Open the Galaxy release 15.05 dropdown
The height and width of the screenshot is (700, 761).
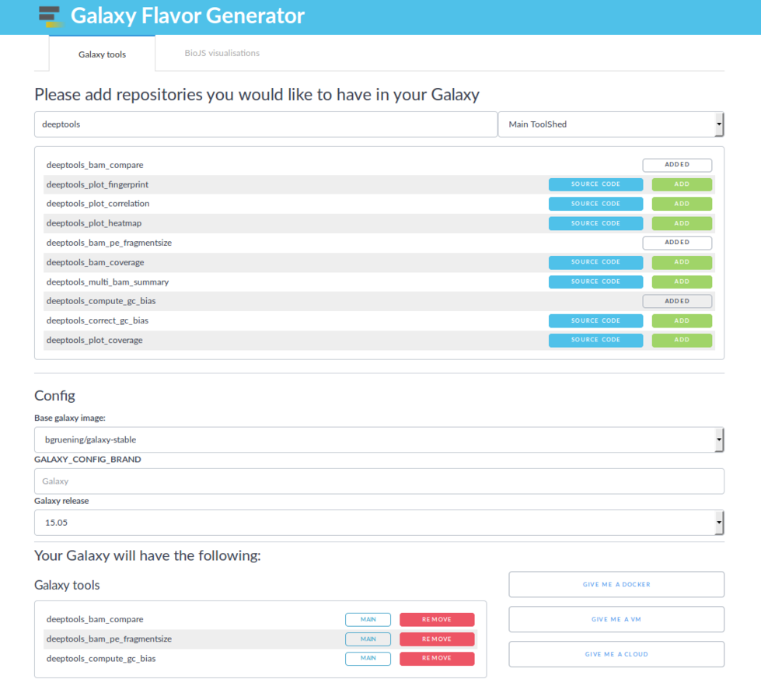[x=379, y=523]
